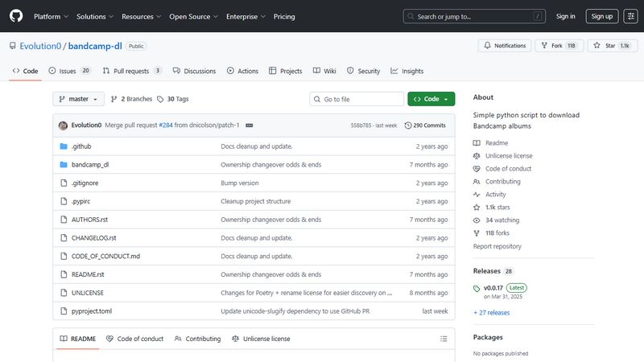Screen dimensions: 644x362
Task: Open the 290 Commits history
Action: [425, 125]
